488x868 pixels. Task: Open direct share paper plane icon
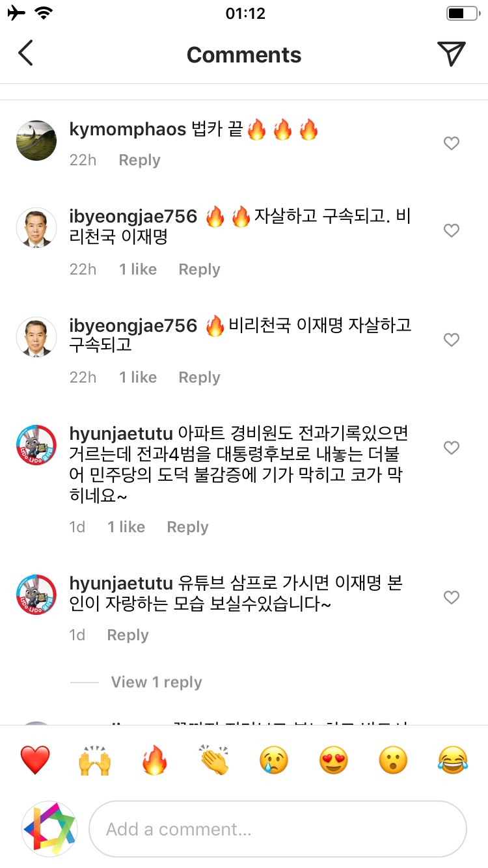pyautogui.click(x=451, y=54)
